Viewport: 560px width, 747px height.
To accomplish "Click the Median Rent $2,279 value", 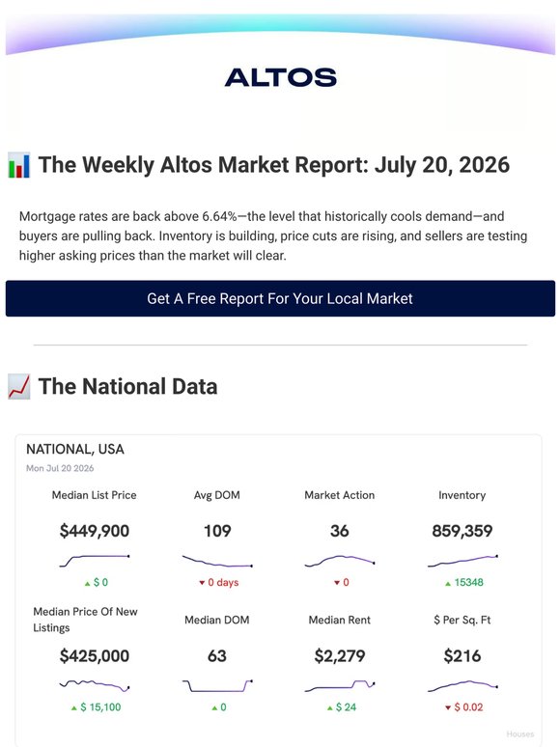I will pos(339,656).
